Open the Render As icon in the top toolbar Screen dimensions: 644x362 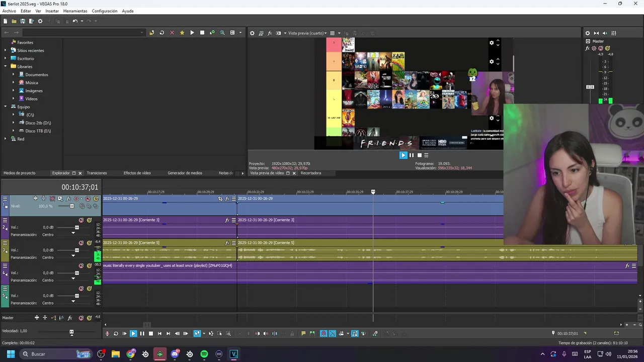tap(31, 21)
